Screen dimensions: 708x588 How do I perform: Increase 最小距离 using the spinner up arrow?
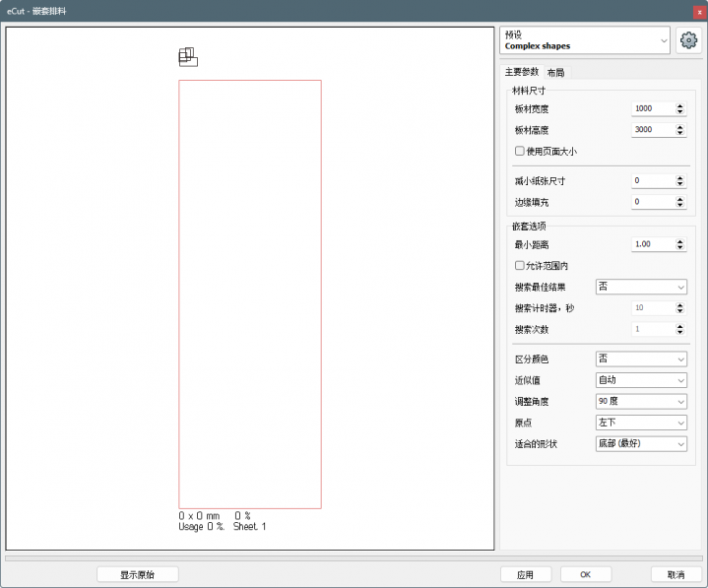[x=680, y=240]
